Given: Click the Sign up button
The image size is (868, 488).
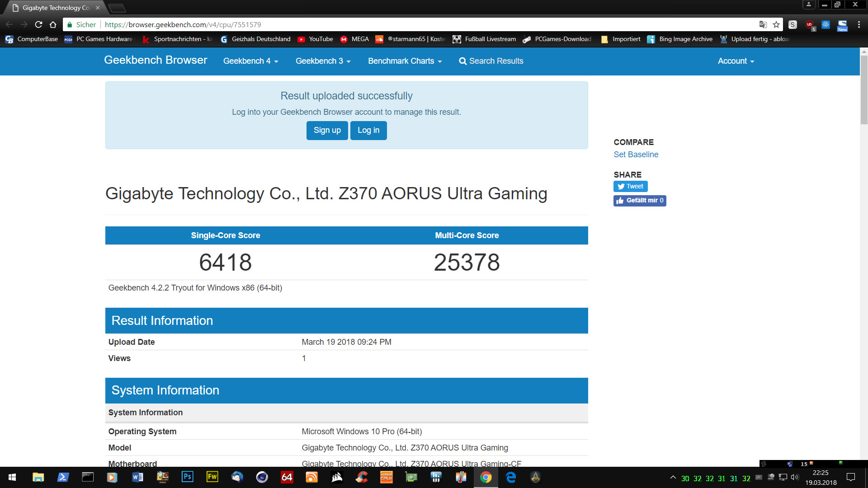Looking at the screenshot, I should coord(327,130).
